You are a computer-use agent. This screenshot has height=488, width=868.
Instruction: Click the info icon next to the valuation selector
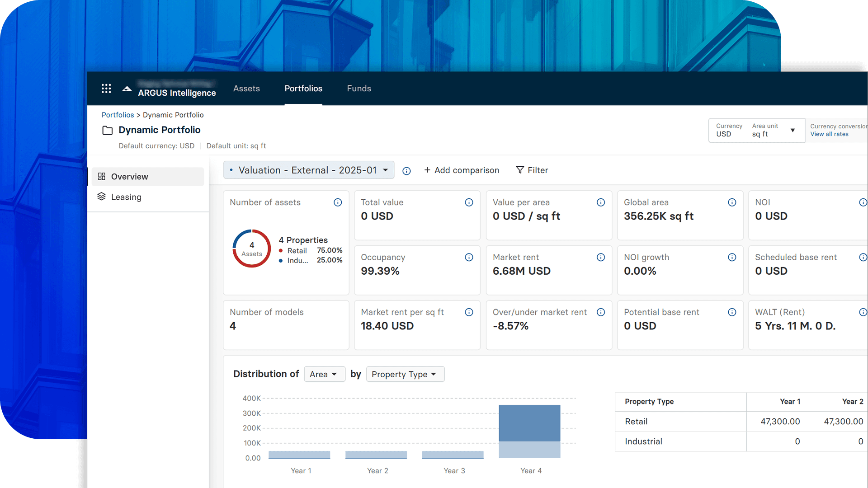tap(406, 171)
